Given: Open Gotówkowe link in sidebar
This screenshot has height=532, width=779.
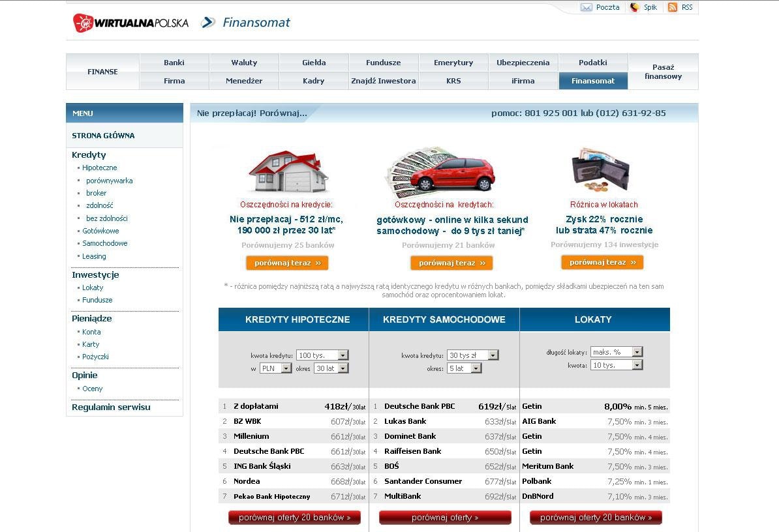Looking at the screenshot, I should click(100, 231).
